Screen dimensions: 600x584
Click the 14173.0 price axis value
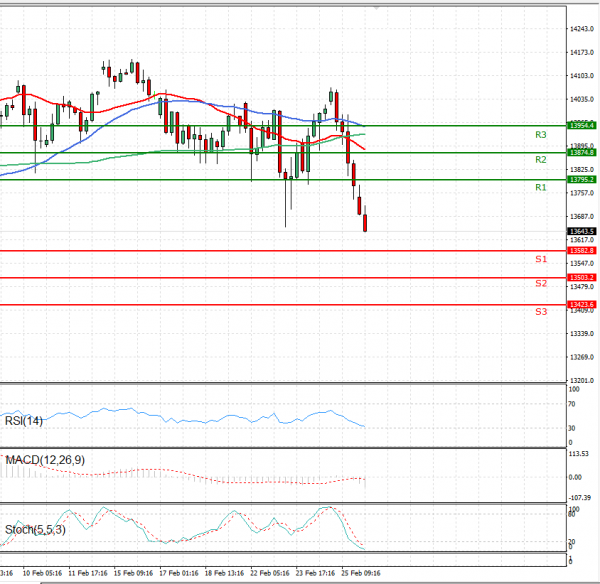tap(582, 52)
